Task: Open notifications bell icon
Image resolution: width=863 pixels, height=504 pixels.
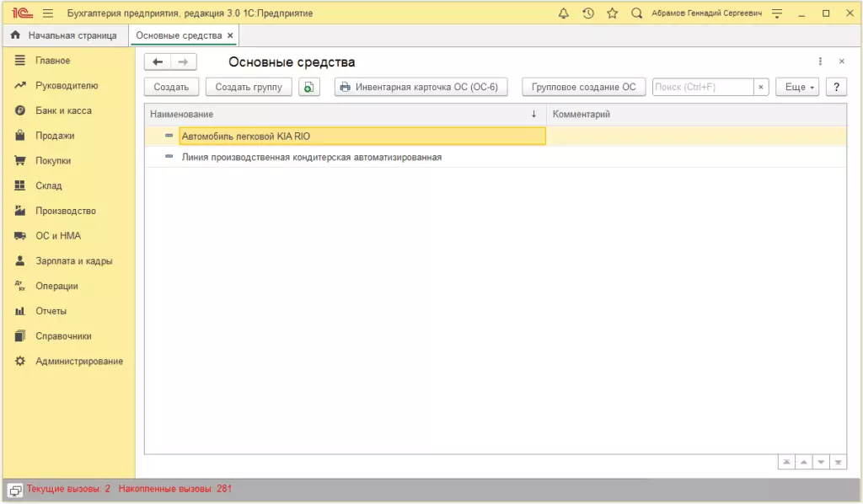Action: [x=564, y=13]
